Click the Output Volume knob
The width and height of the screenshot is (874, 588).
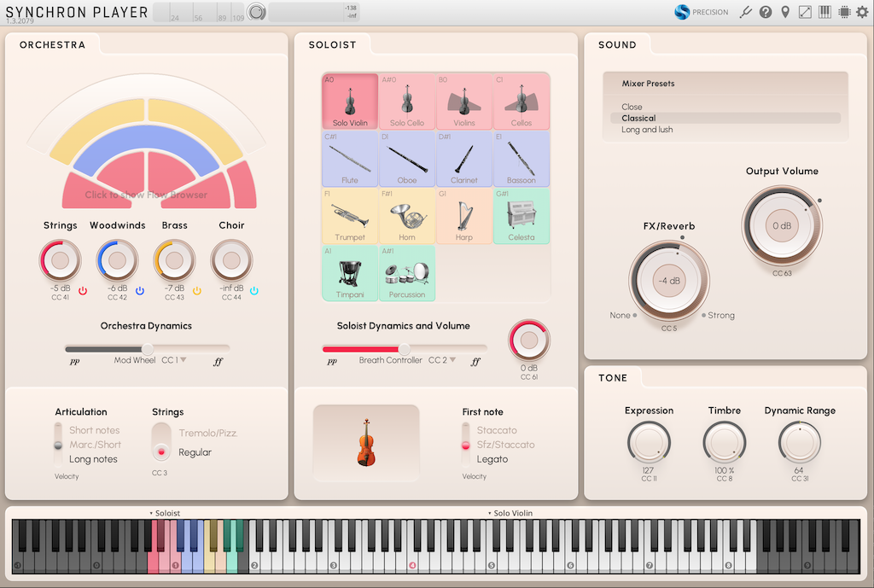tap(782, 225)
